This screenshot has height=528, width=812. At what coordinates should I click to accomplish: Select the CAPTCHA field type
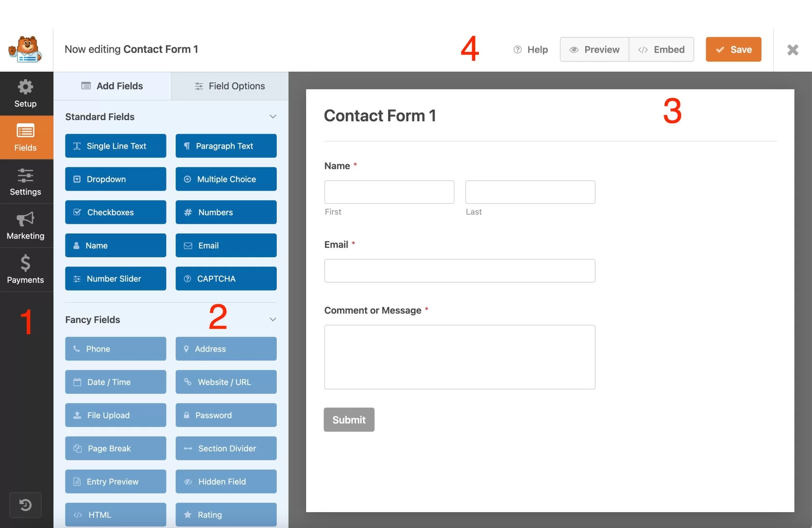pyautogui.click(x=226, y=278)
